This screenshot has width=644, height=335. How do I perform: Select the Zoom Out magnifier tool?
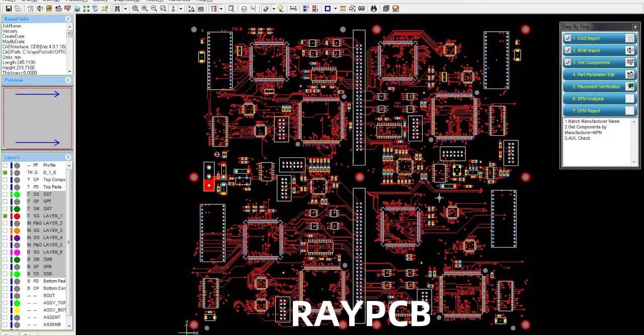[154, 8]
